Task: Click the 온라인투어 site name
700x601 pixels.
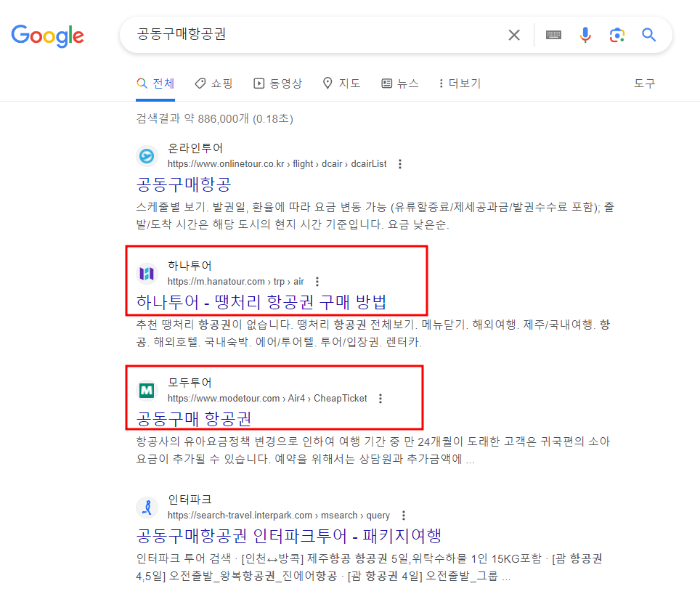Action: coord(195,148)
